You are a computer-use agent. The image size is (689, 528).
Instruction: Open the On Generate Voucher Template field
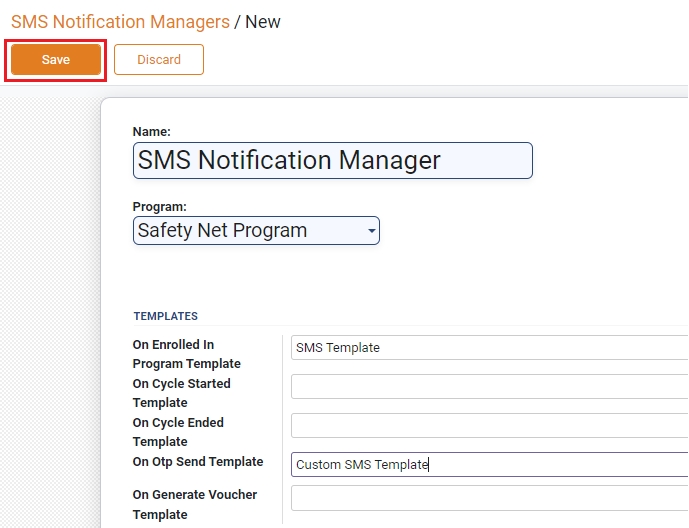[x=489, y=498]
